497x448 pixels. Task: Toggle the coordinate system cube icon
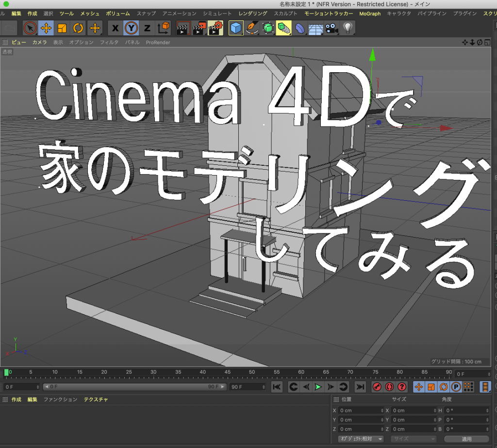(x=163, y=28)
